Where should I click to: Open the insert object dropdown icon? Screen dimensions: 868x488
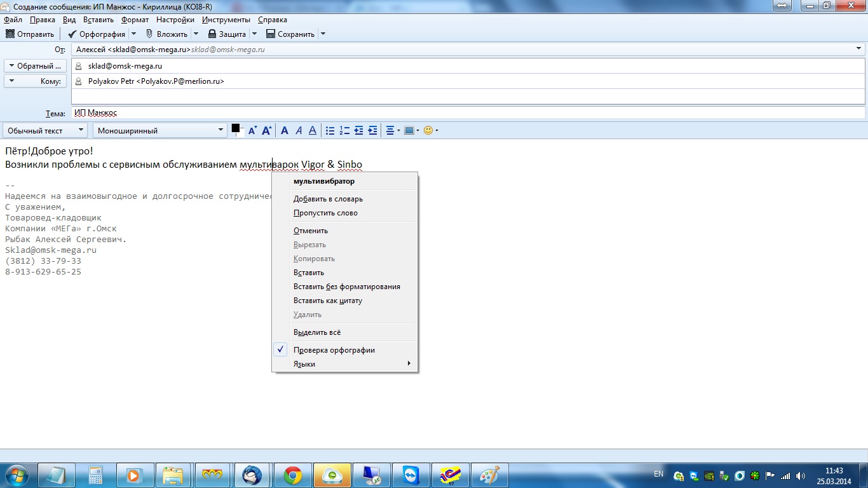(x=412, y=130)
